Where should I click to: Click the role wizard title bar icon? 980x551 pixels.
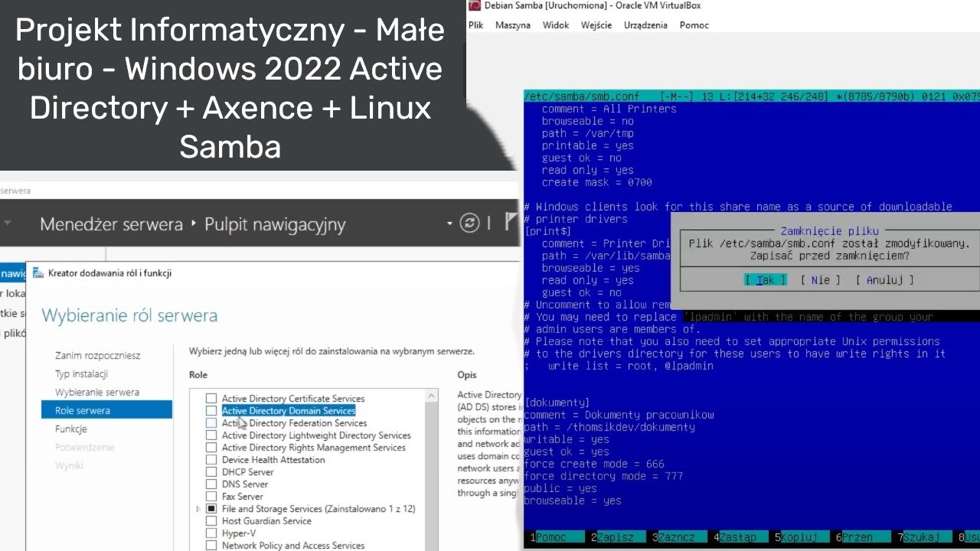click(38, 272)
